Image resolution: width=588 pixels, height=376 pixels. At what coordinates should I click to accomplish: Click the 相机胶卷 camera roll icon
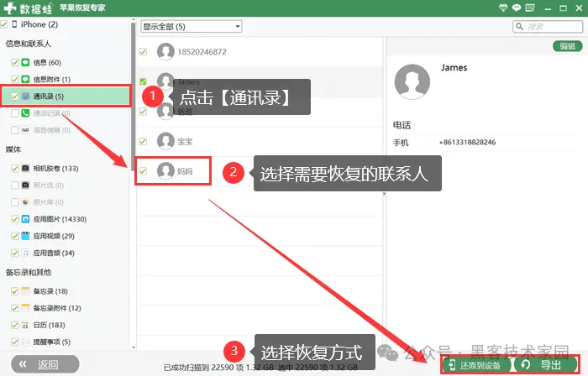click(25, 168)
